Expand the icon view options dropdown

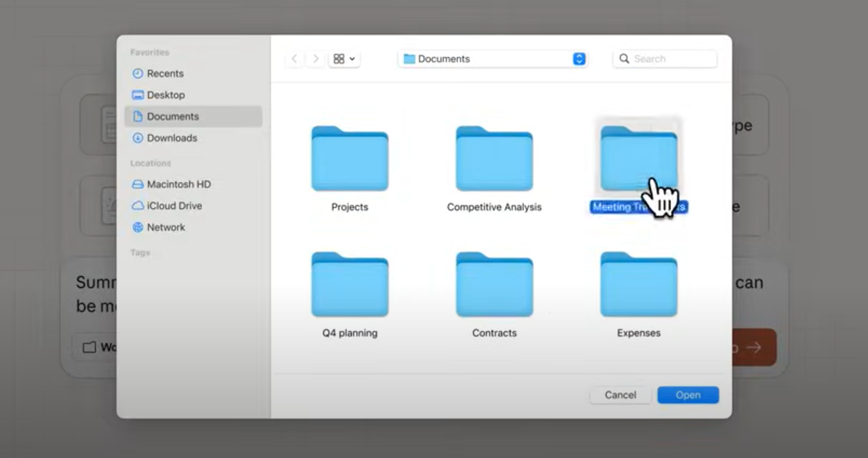[344, 59]
